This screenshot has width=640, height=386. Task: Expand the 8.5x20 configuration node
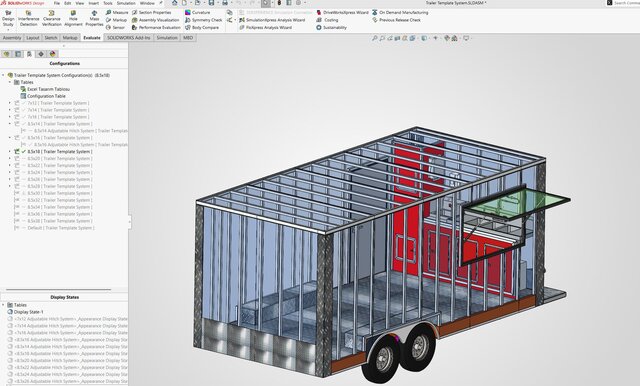click(10, 158)
